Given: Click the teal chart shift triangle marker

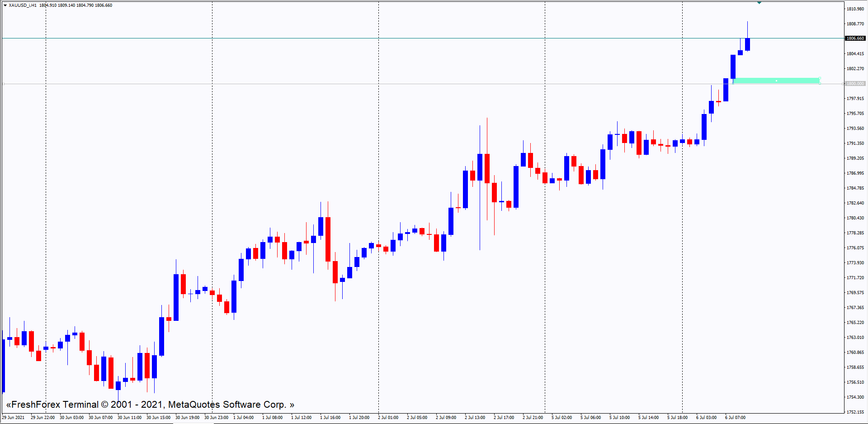Looking at the screenshot, I should [x=759, y=3].
